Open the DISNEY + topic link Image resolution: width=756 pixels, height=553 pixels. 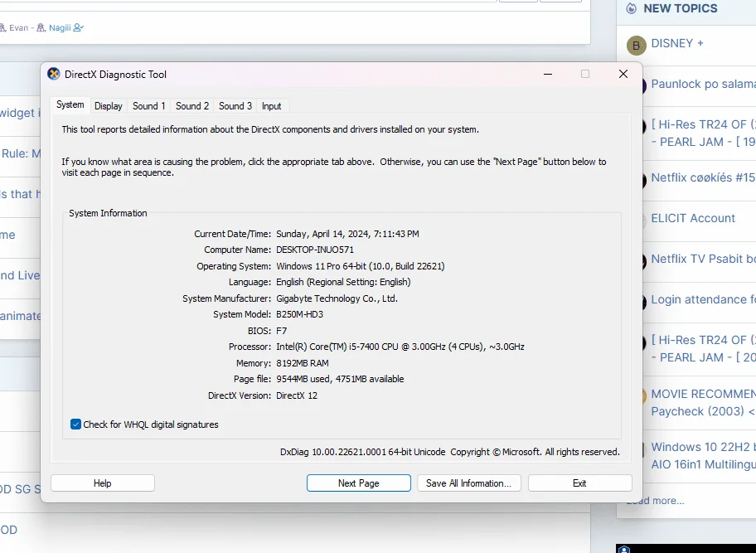click(x=677, y=43)
